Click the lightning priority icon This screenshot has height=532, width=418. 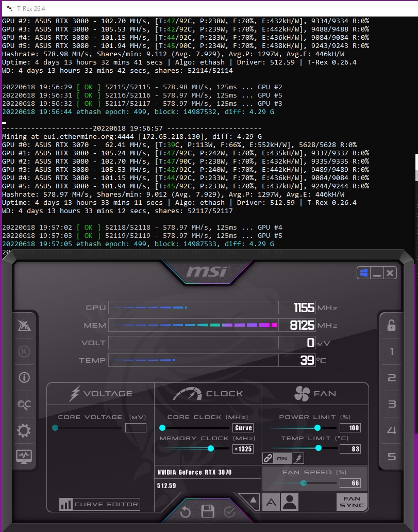(298, 458)
